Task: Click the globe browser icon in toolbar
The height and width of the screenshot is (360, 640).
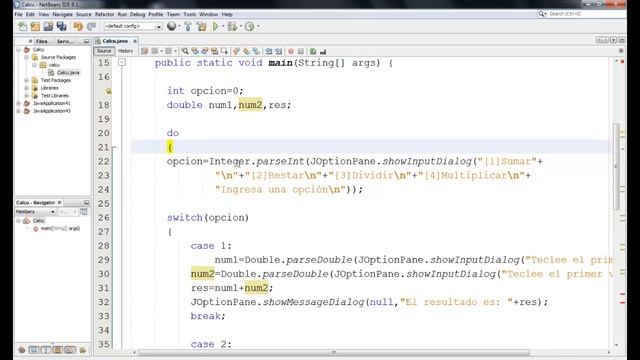Action: [171, 27]
